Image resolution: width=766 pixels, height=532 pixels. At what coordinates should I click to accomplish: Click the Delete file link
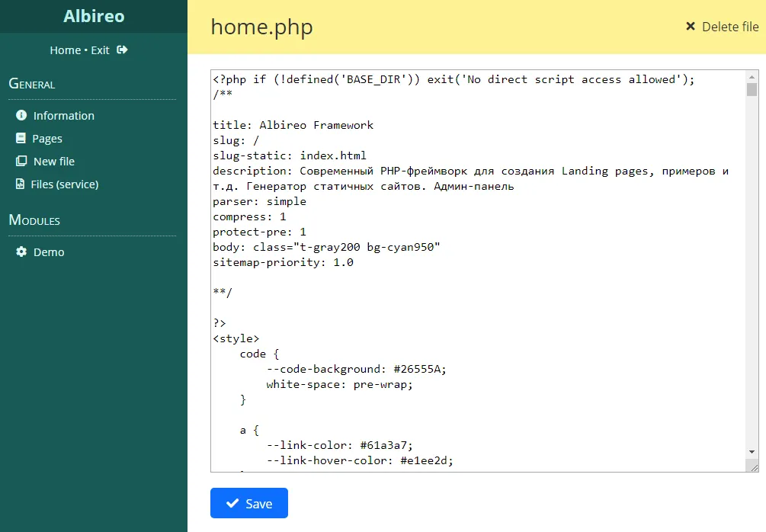tap(729, 27)
